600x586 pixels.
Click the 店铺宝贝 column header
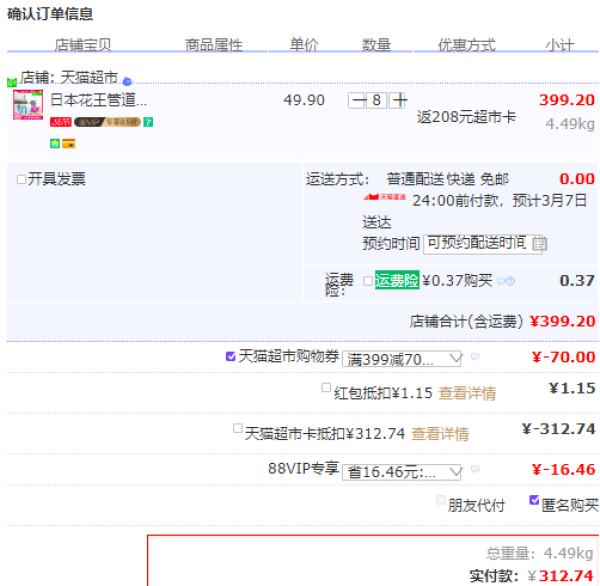coord(83,45)
